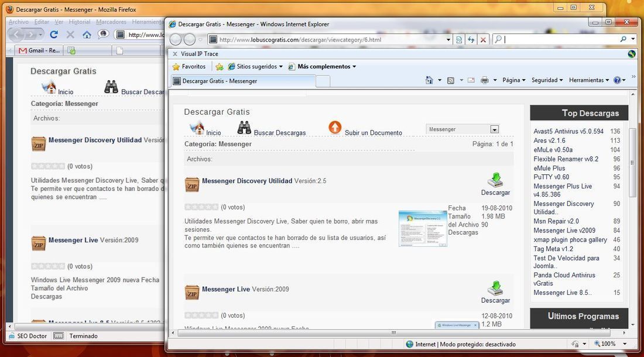Open Marcadores menu in Firefox
644x357 pixels.
111,22
